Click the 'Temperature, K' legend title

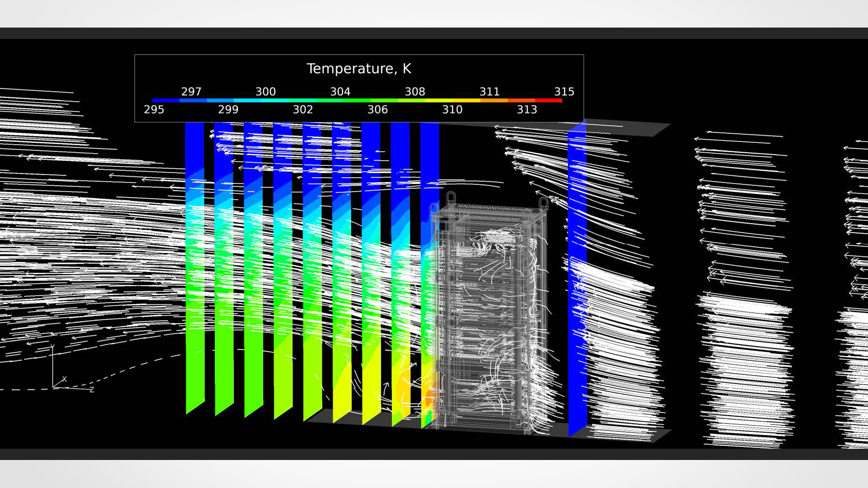359,69
